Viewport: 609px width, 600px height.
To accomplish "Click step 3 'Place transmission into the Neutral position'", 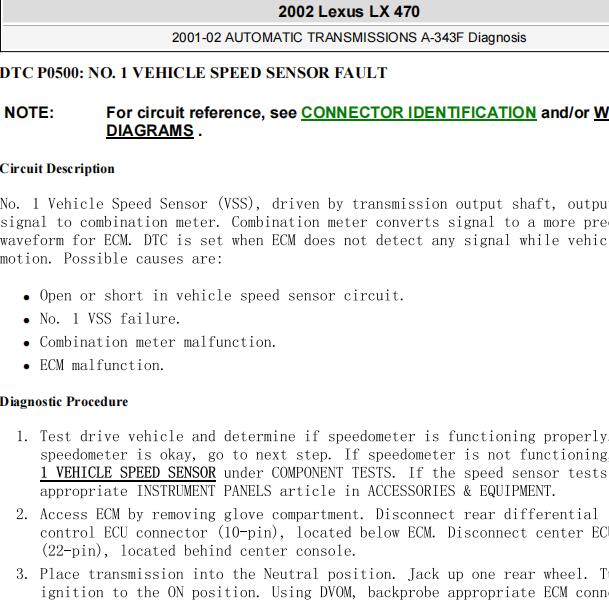I will [218, 574].
